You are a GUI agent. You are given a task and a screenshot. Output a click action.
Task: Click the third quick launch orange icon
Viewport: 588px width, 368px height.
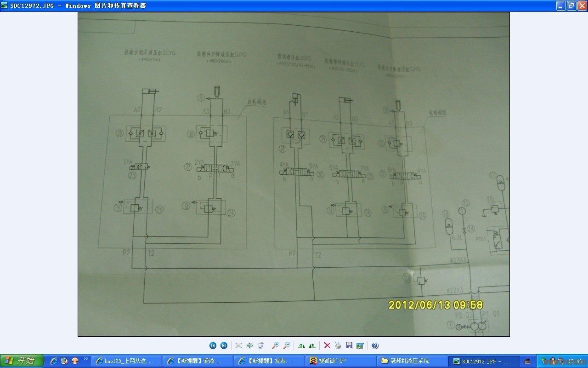point(75,361)
